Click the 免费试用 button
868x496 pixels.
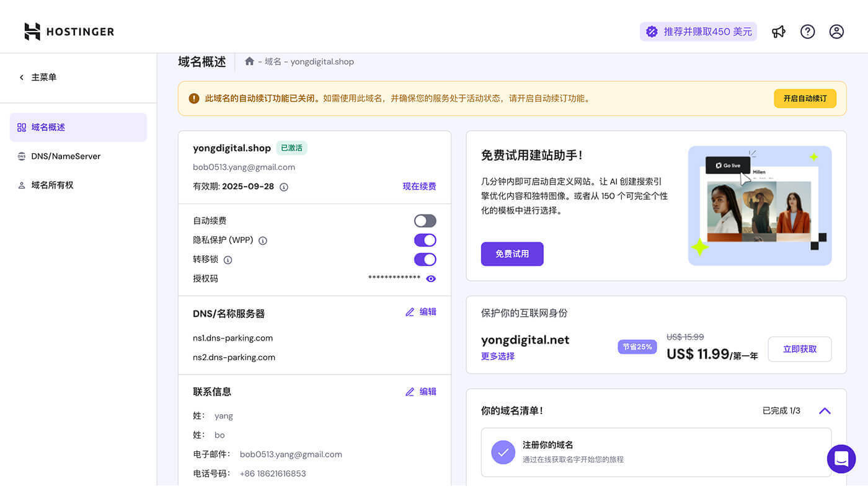pos(512,254)
